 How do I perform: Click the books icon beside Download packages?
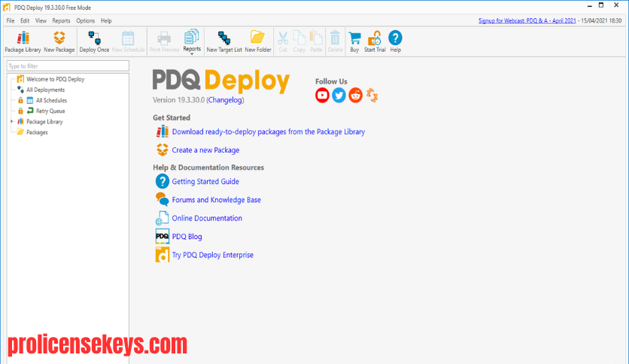tap(163, 132)
